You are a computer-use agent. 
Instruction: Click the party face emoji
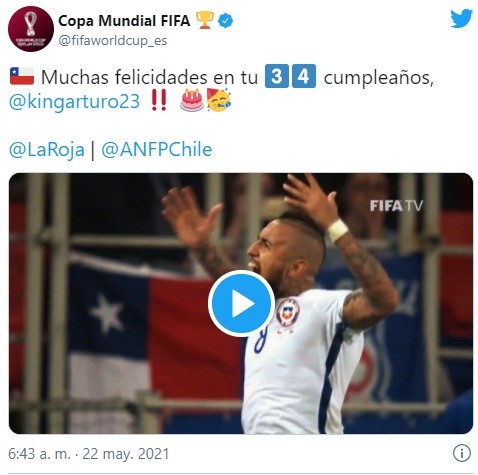[218, 100]
